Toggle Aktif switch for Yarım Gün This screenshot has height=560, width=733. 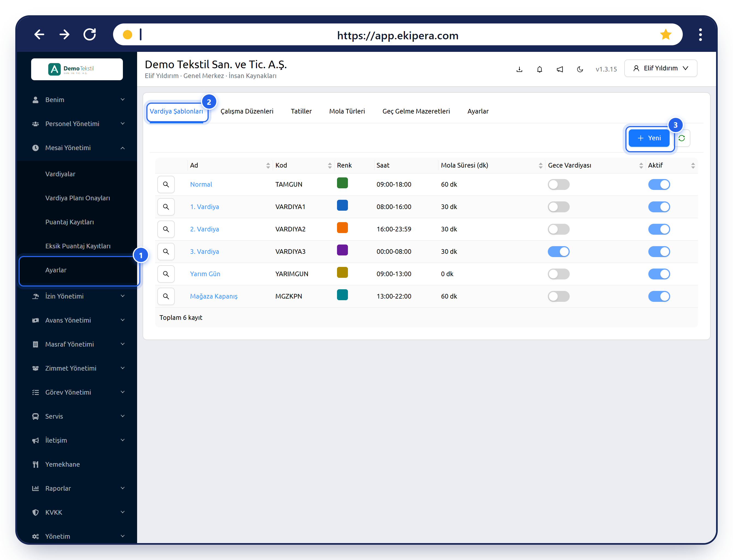pos(659,274)
